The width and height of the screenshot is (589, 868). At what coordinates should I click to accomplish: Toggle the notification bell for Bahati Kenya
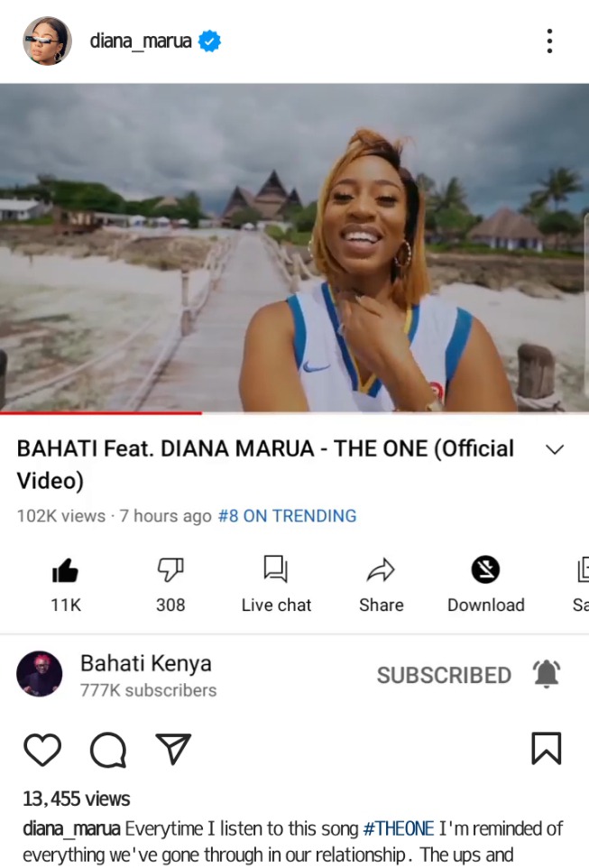[x=547, y=674]
